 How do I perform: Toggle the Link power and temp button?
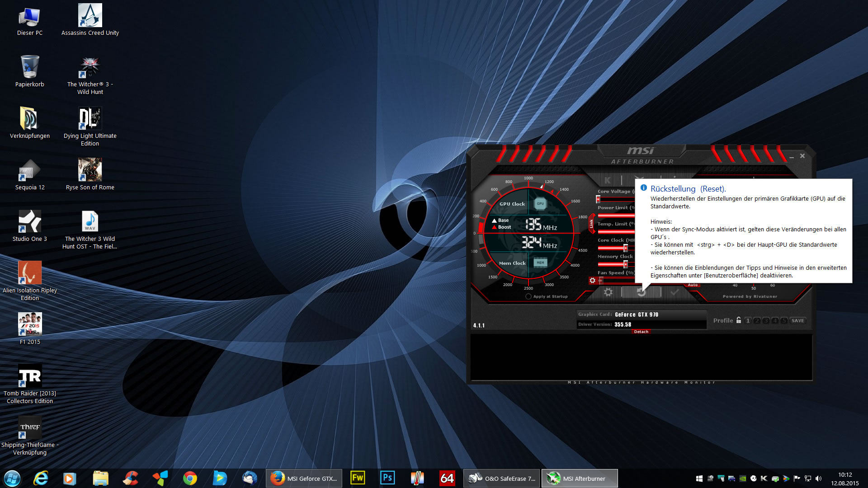click(591, 224)
